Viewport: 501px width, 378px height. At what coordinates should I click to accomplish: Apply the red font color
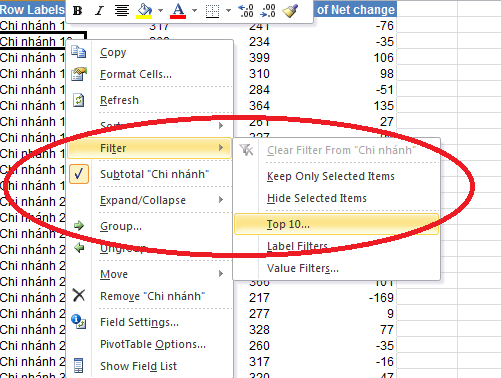(178, 11)
